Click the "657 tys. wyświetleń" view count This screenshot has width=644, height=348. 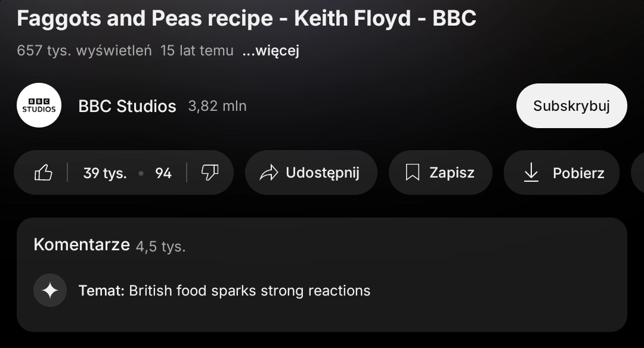coord(84,51)
